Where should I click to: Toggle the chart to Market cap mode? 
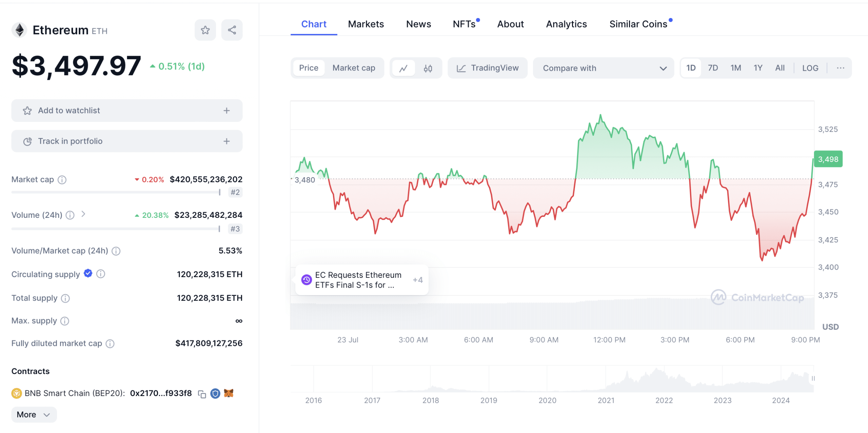pos(354,68)
